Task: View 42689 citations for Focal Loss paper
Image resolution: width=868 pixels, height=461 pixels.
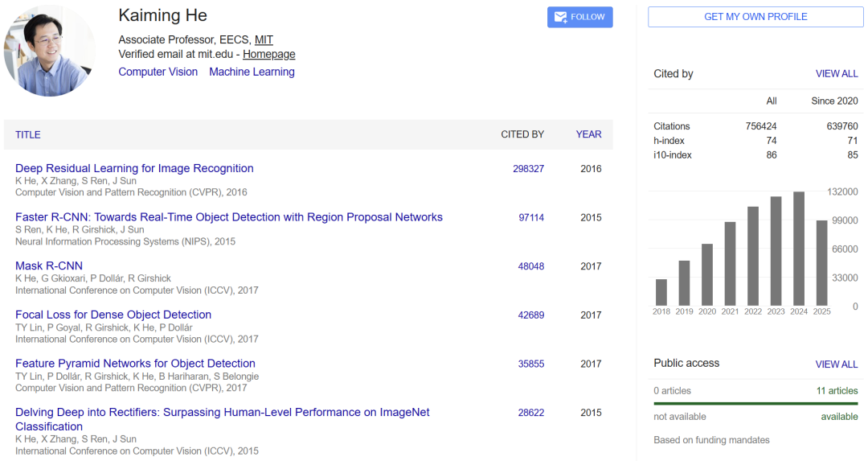Action: tap(530, 315)
